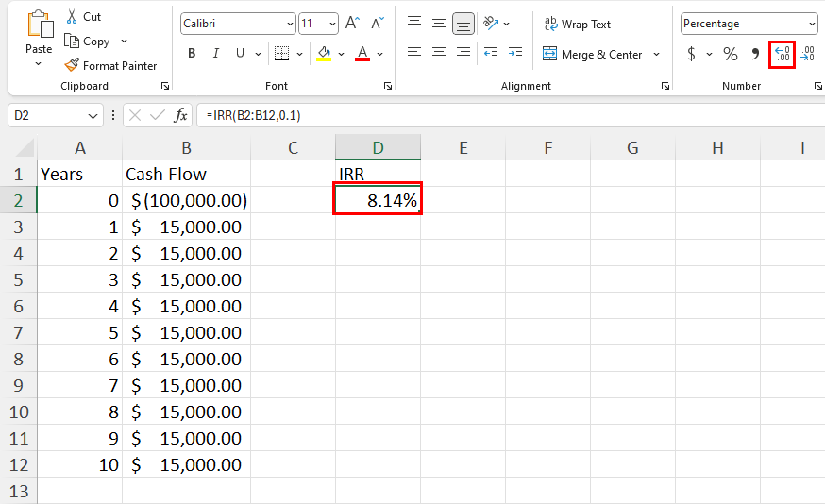Open the Alignment group dialog launcher
This screenshot has height=504, width=825.
665,86
